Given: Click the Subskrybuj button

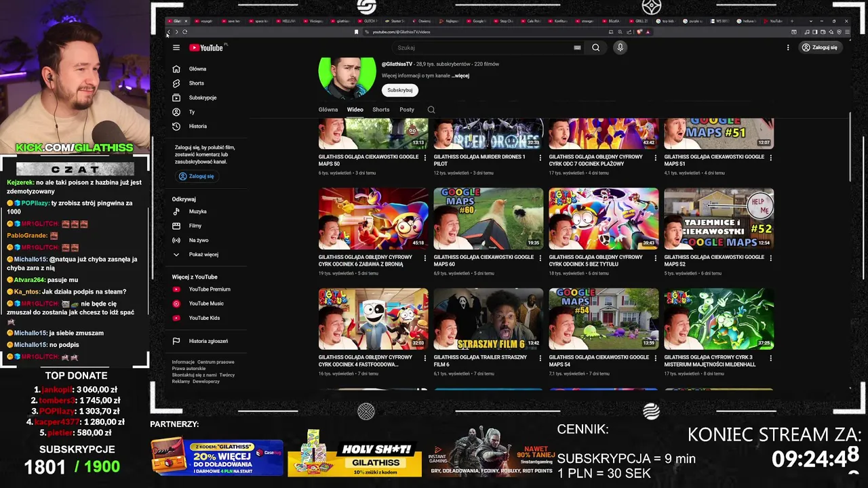Looking at the screenshot, I should click(x=400, y=89).
